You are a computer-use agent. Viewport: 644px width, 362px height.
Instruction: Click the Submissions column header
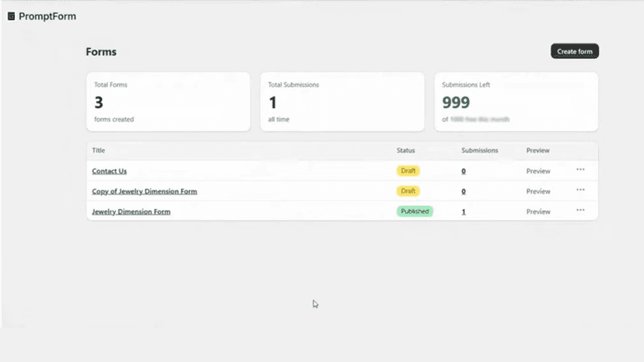[480, 150]
